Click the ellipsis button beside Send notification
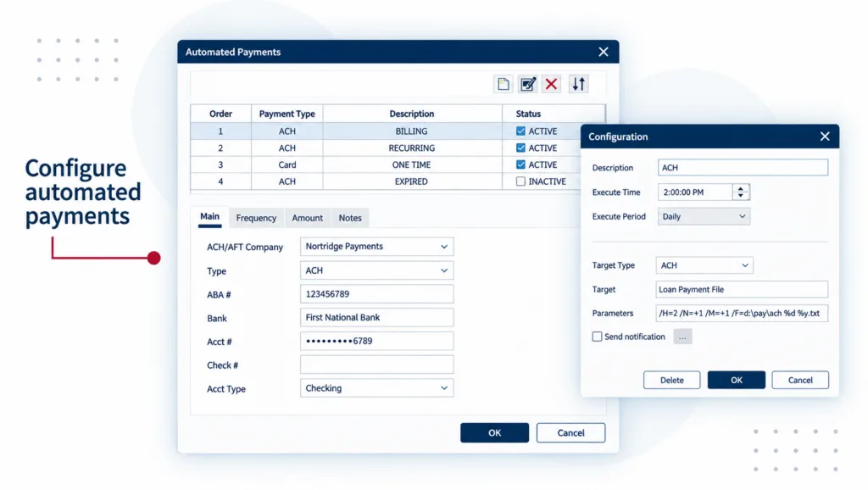868x490 pixels. click(x=682, y=337)
